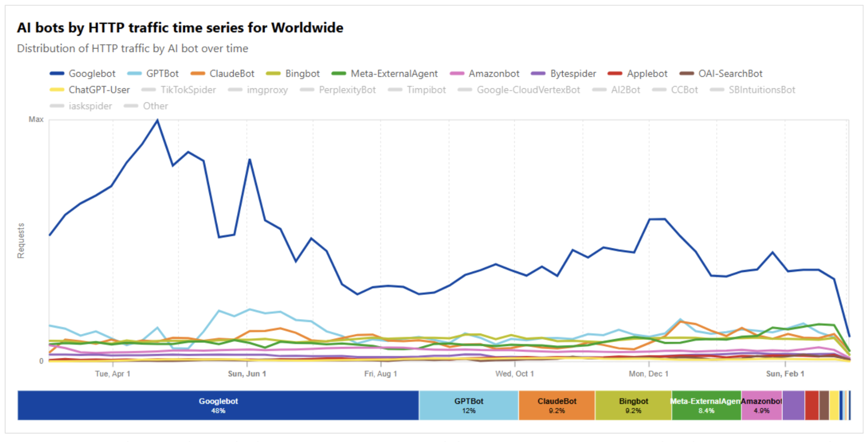Viewport: 868px width, 442px height.
Task: Click the Sun, Jun 1 axis label
Action: [x=247, y=374]
